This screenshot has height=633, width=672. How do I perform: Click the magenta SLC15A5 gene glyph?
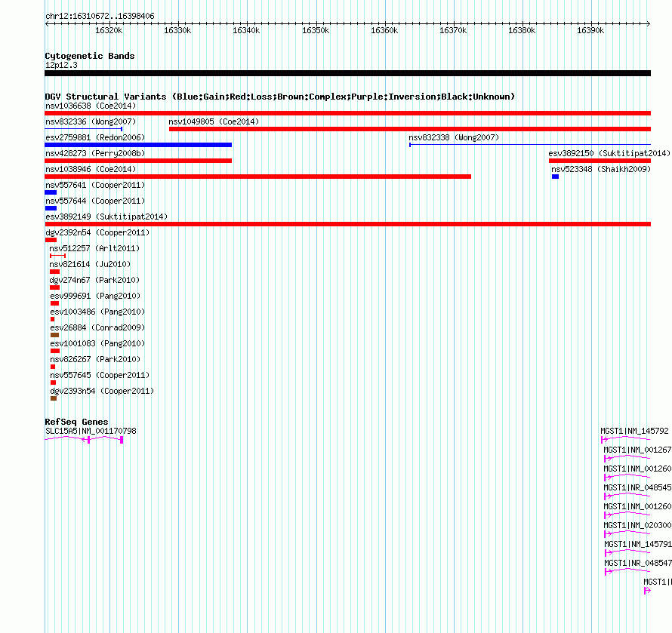click(84, 439)
